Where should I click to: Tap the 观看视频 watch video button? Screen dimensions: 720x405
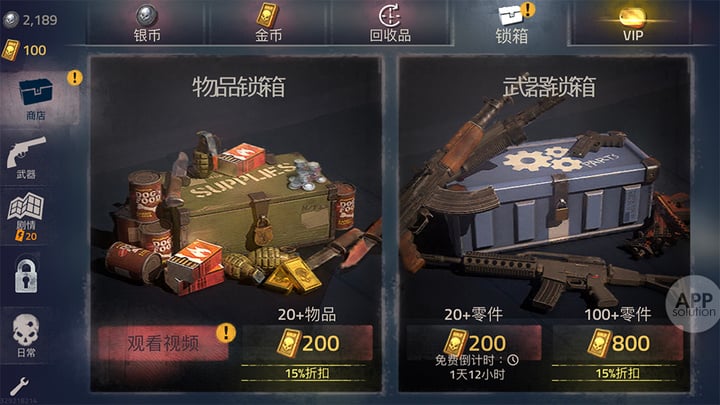click(x=163, y=343)
